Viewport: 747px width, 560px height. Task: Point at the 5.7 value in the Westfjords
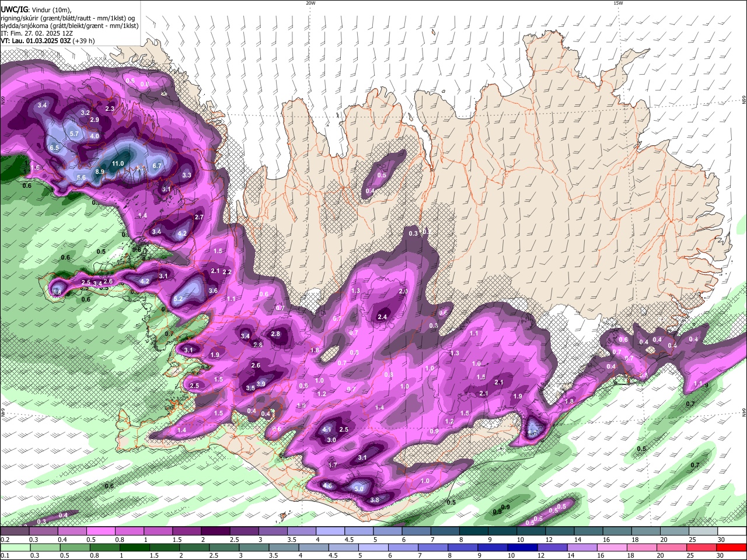74,134
